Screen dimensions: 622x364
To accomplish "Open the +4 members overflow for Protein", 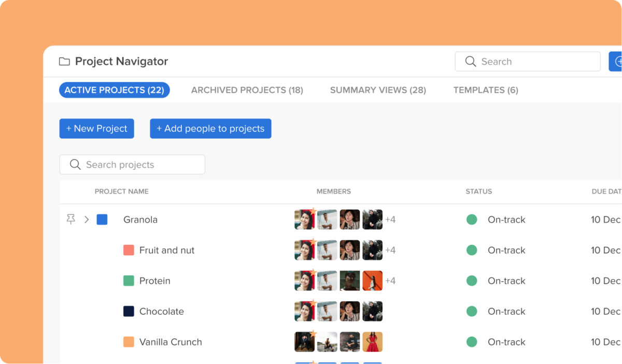I will point(390,281).
